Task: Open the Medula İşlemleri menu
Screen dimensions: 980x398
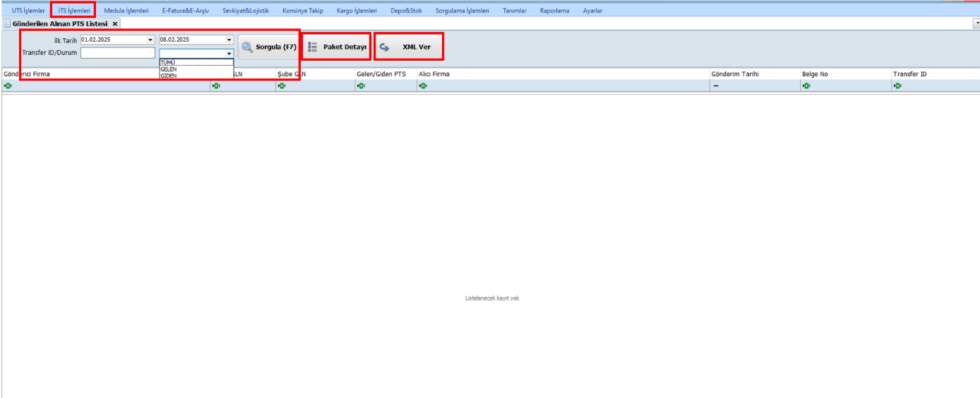Action: pyautogui.click(x=126, y=11)
